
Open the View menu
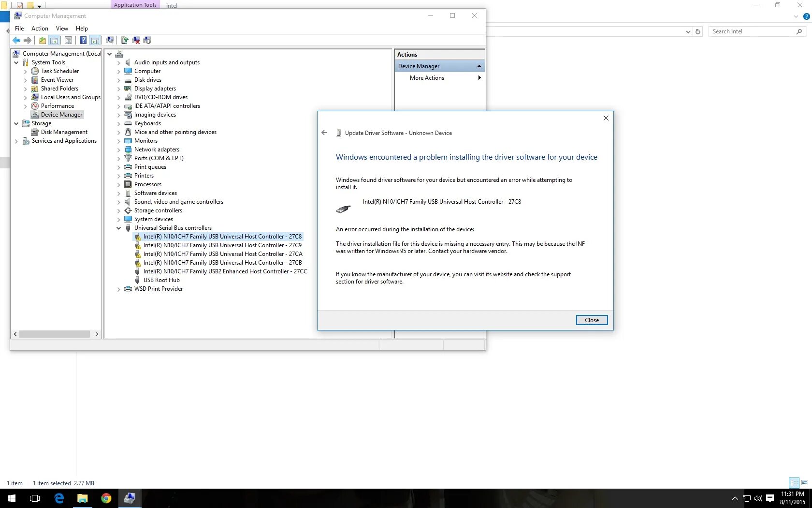click(x=62, y=29)
